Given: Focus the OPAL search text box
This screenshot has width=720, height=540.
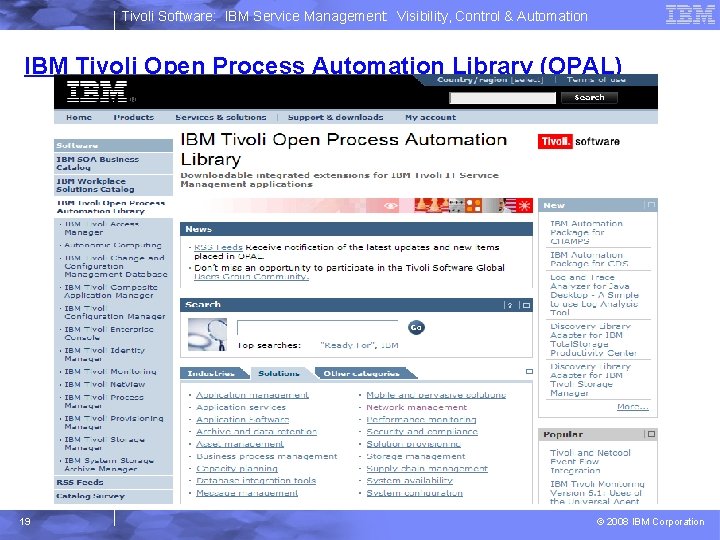Looking at the screenshot, I should coord(317,327).
